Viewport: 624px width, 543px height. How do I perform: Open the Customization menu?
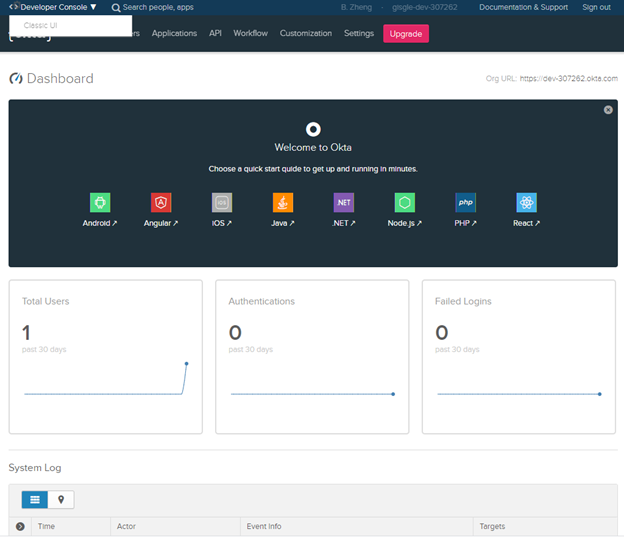[x=306, y=33]
